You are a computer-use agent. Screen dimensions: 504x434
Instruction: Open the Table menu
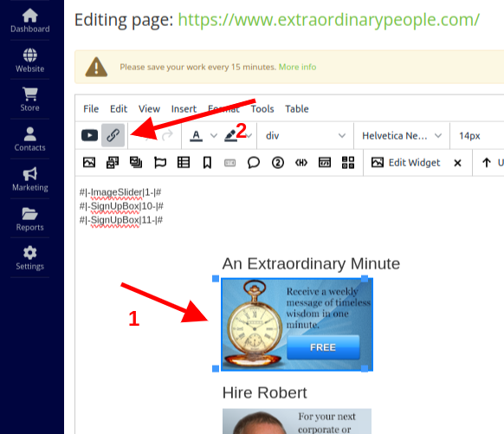coord(297,109)
